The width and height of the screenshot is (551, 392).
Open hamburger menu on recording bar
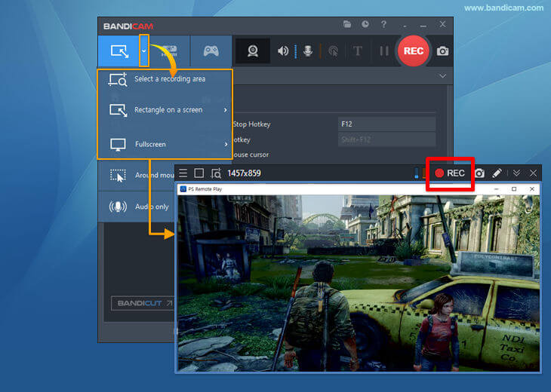(183, 173)
